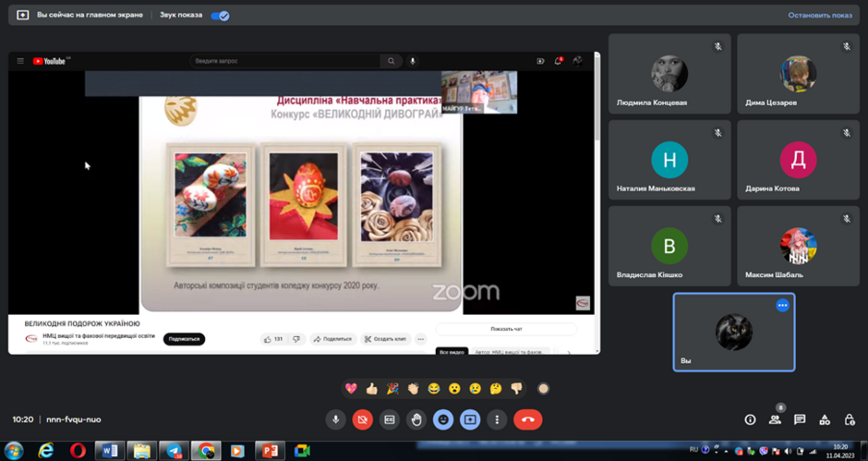Open the YouTube create video button
This screenshot has width=868, height=461.
click(540, 61)
